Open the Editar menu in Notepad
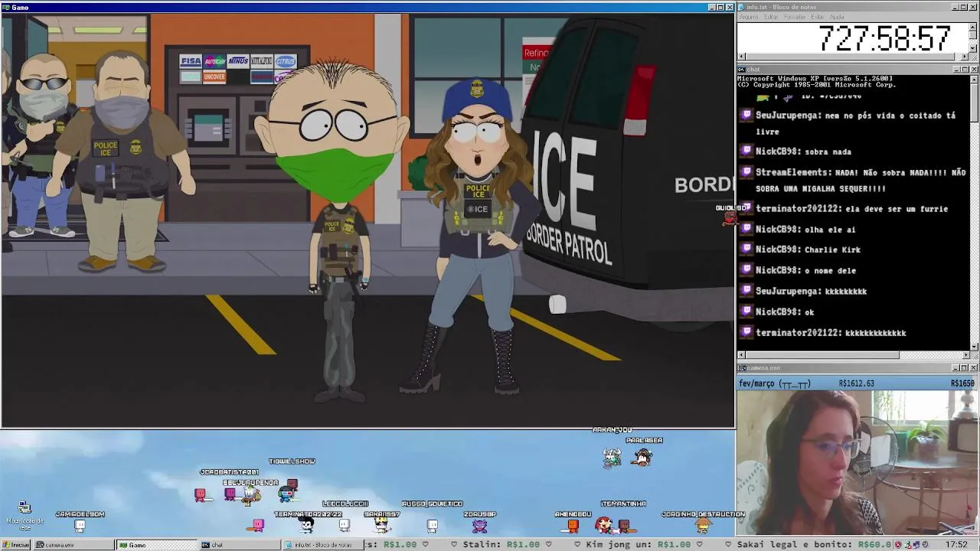980x551 pixels. (770, 17)
